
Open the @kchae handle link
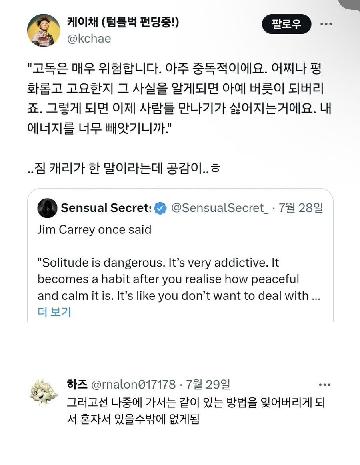coord(89,39)
